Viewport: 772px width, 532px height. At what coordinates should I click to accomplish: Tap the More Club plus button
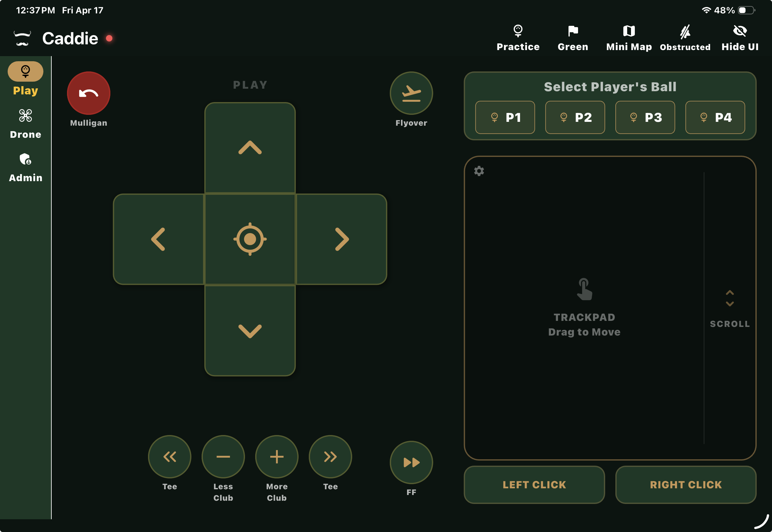coord(276,456)
